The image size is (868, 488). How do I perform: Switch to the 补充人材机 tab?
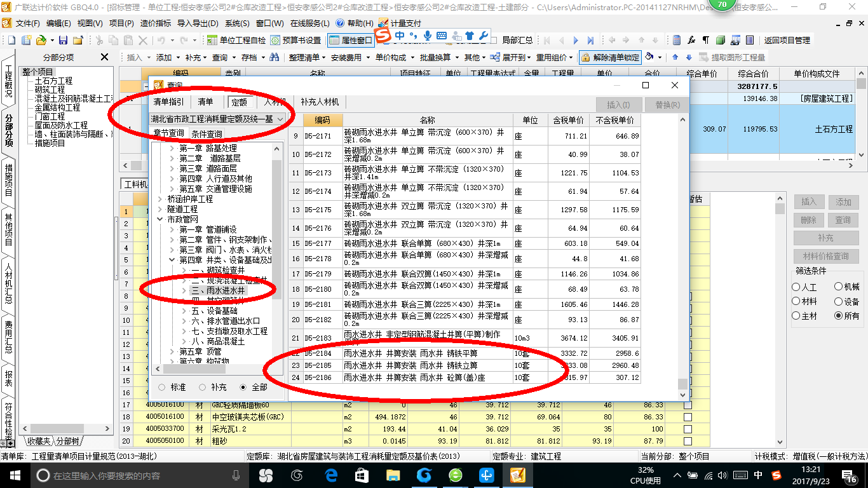pos(320,102)
